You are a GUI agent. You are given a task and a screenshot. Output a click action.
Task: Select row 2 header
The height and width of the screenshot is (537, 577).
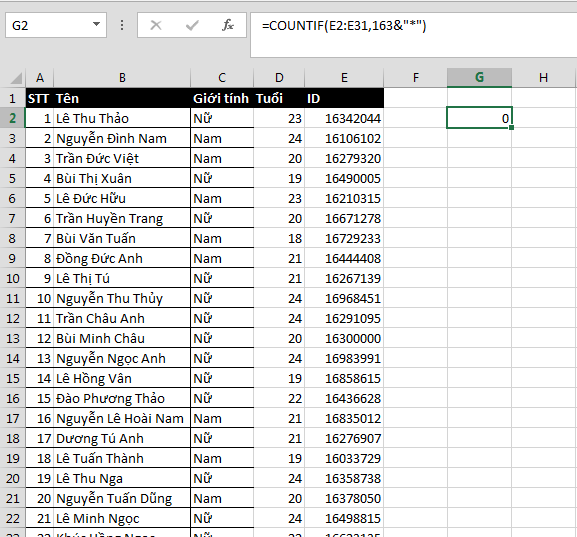coord(13,118)
